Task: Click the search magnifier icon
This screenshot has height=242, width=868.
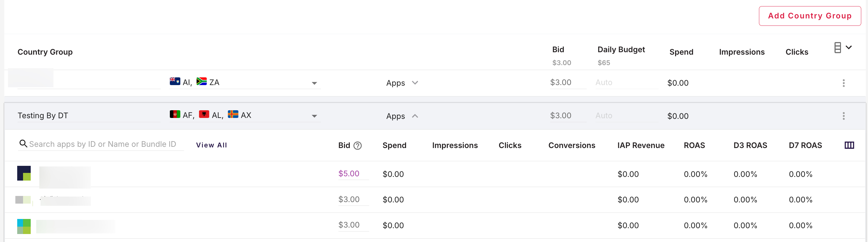Action: coord(23,144)
